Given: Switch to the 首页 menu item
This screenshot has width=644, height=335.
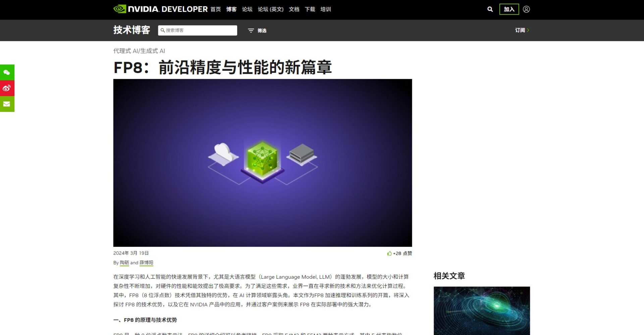Looking at the screenshot, I should click(x=216, y=9).
